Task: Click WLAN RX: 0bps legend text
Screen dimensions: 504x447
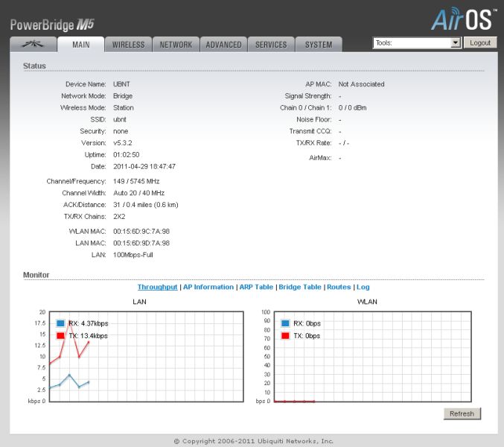Action: point(307,323)
